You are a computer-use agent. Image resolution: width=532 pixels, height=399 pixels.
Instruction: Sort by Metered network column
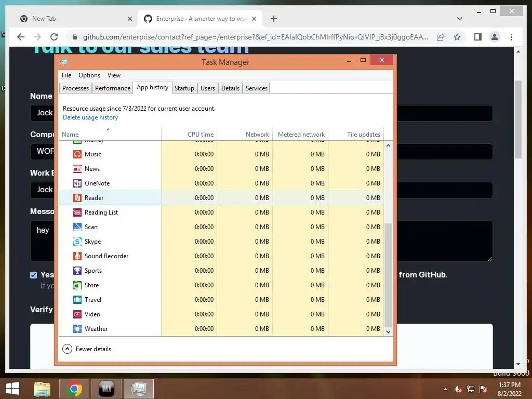coord(300,134)
